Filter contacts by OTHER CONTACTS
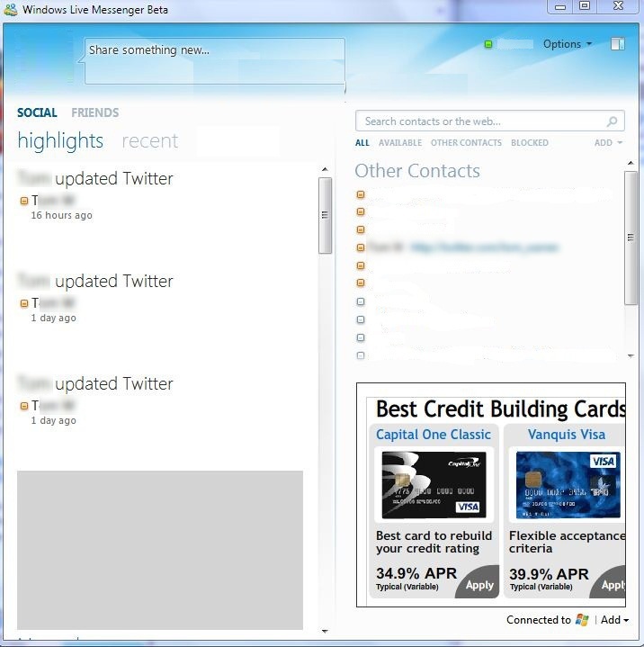 (x=466, y=143)
